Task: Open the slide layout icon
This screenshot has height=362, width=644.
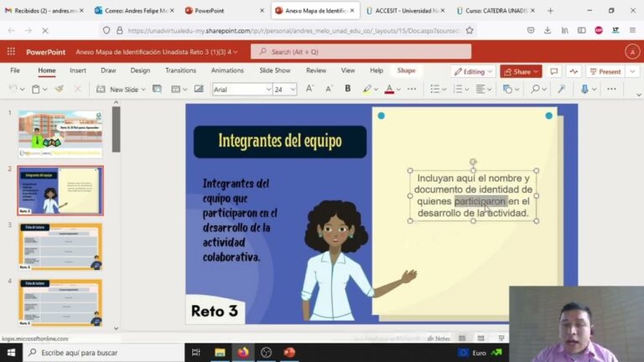Action: point(157,89)
